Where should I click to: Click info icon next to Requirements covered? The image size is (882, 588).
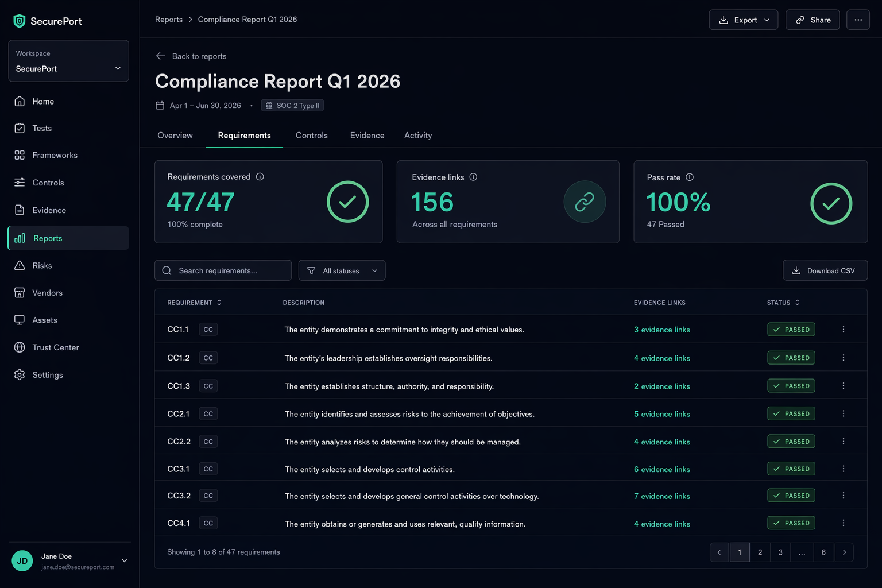tap(260, 177)
